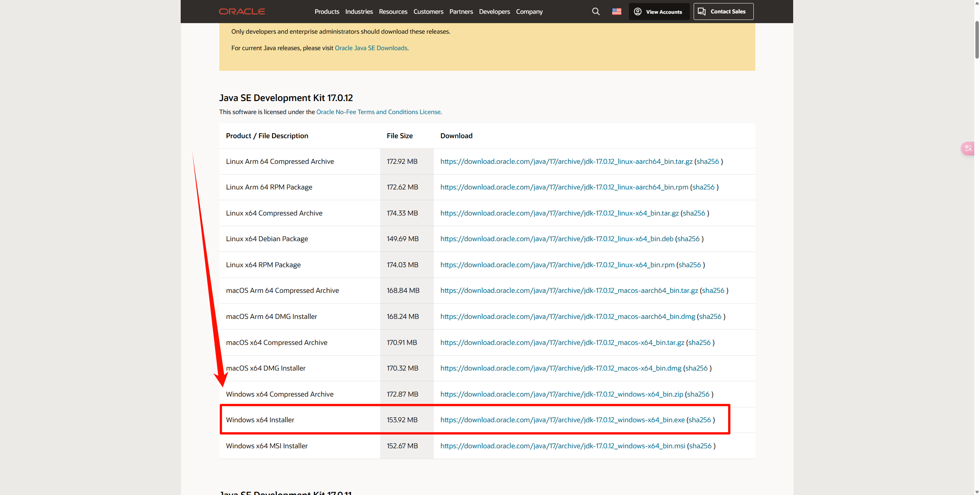The width and height of the screenshot is (980, 495).
Task: Click View Accounts button
Action: pos(659,11)
